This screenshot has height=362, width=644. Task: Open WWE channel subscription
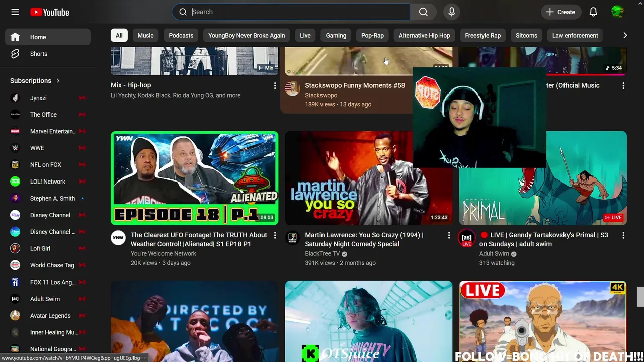click(48, 148)
